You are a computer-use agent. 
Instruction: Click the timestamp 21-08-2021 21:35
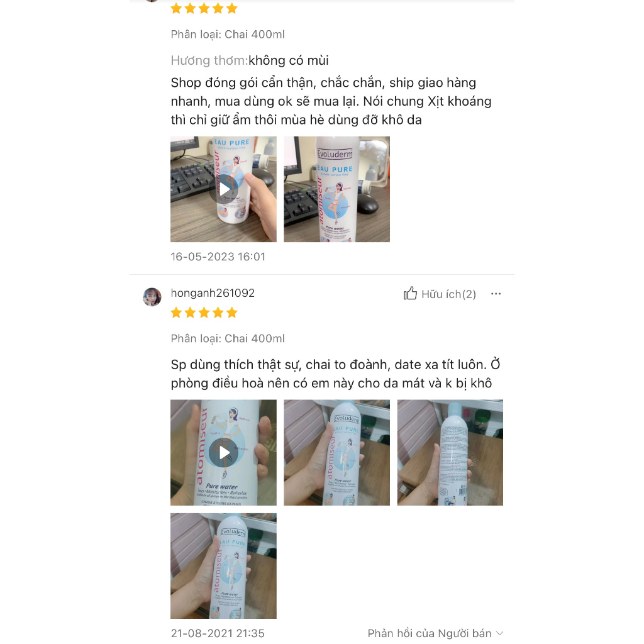[218, 633]
